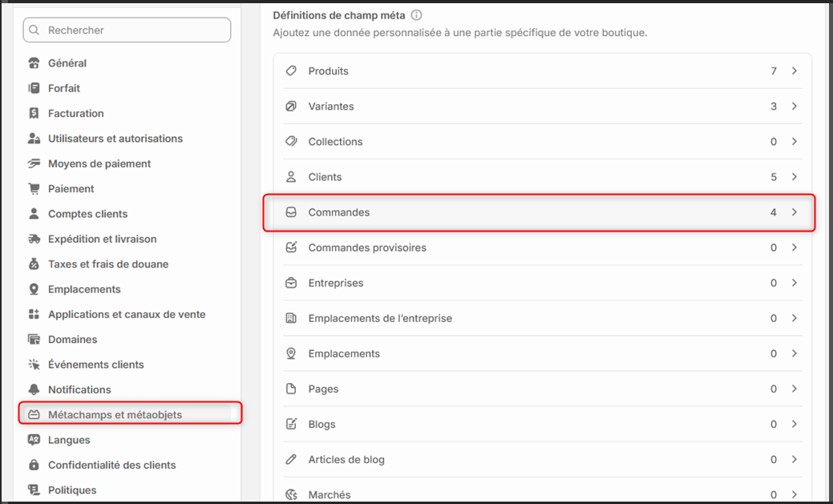
Task: Click the Clients person icon in list
Action: 291,177
